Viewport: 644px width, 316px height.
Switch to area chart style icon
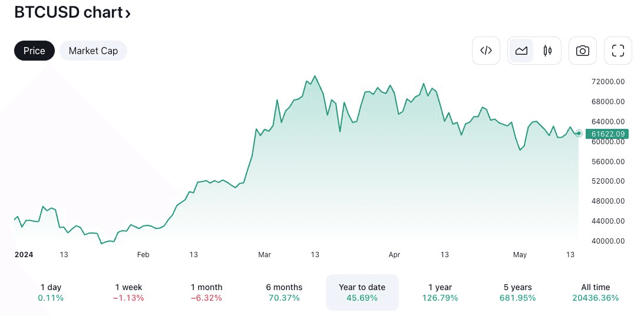[x=521, y=51]
